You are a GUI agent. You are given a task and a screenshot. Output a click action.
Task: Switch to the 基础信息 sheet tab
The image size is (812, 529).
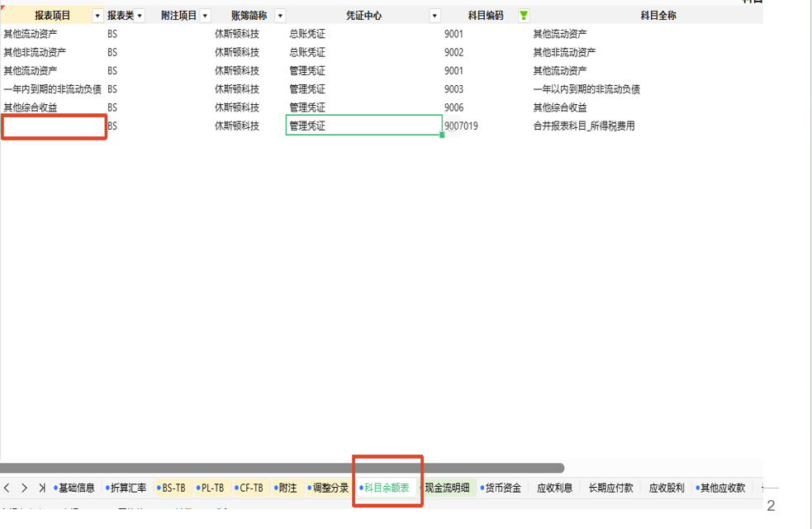point(74,488)
